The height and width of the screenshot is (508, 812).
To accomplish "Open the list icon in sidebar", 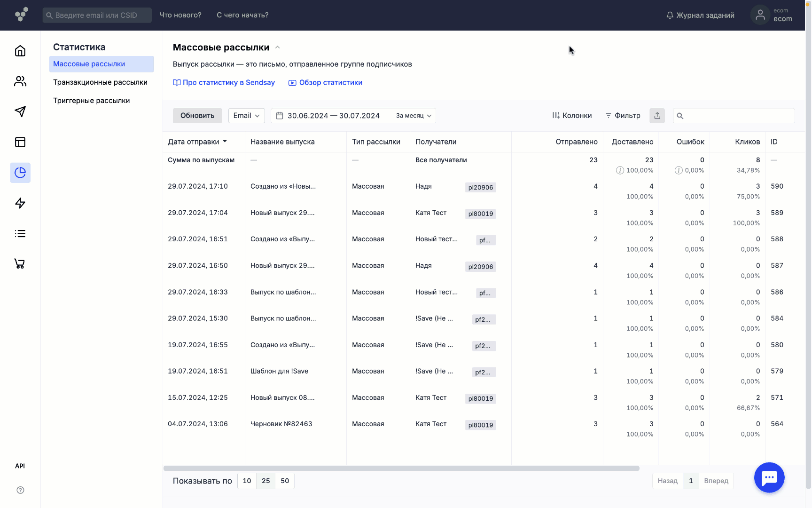I will coord(20,233).
